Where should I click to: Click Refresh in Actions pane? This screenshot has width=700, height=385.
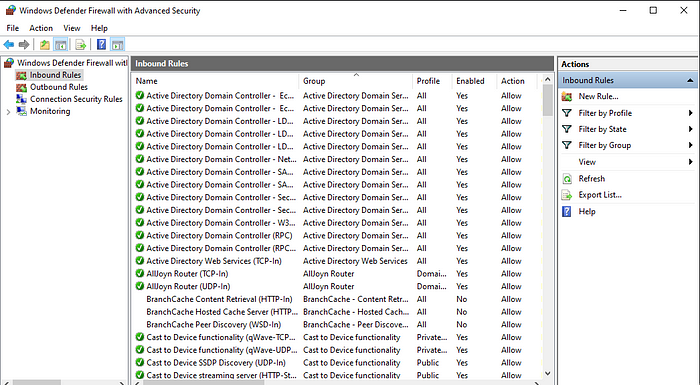click(x=592, y=179)
